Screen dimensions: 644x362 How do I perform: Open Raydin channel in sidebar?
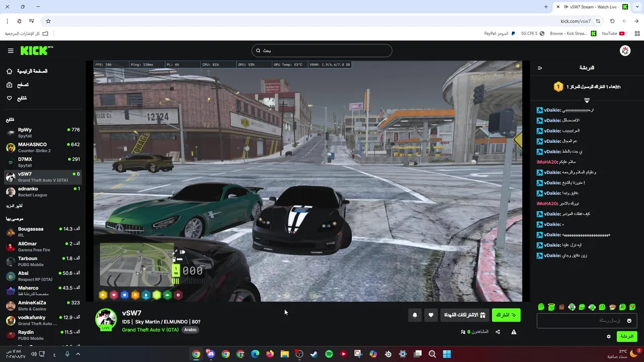point(43,335)
